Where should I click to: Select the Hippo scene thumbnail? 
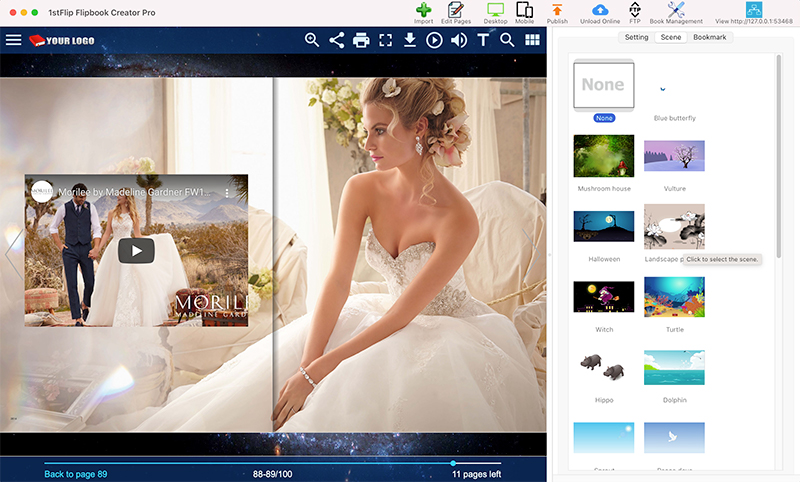pos(604,367)
